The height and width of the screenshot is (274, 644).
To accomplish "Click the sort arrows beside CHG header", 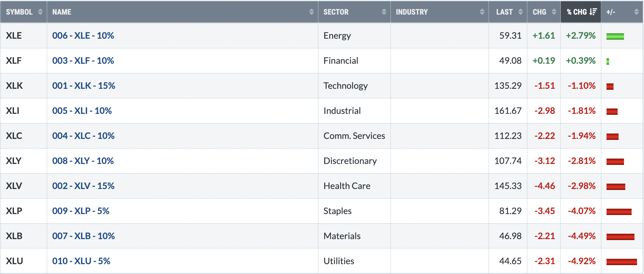I will 554,12.
